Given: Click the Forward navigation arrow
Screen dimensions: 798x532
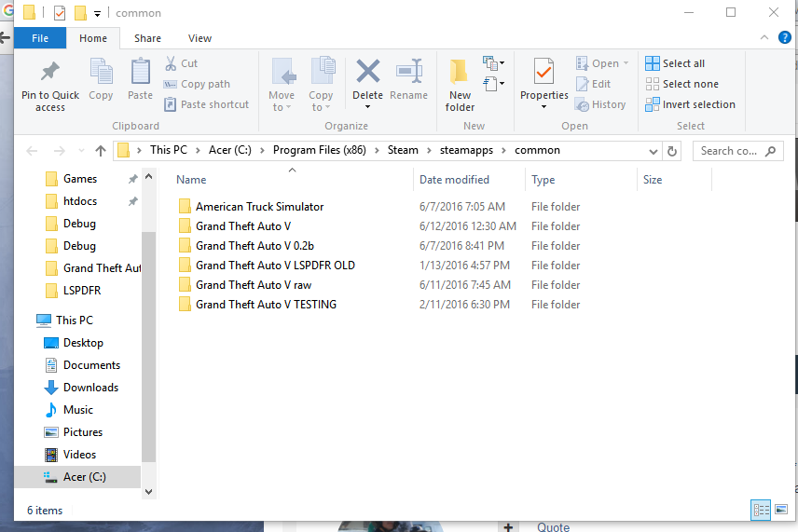Looking at the screenshot, I should pos(59,151).
